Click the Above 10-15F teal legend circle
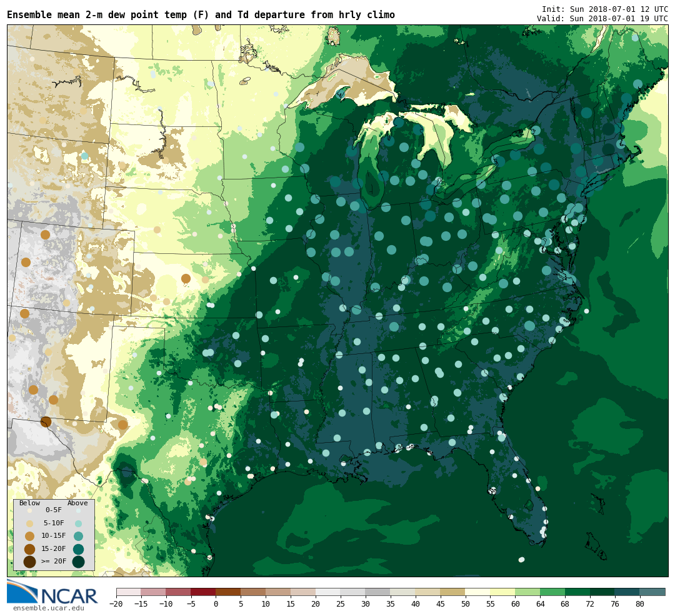Image resolution: width=675 pixels, height=616 pixels. [x=78, y=537]
